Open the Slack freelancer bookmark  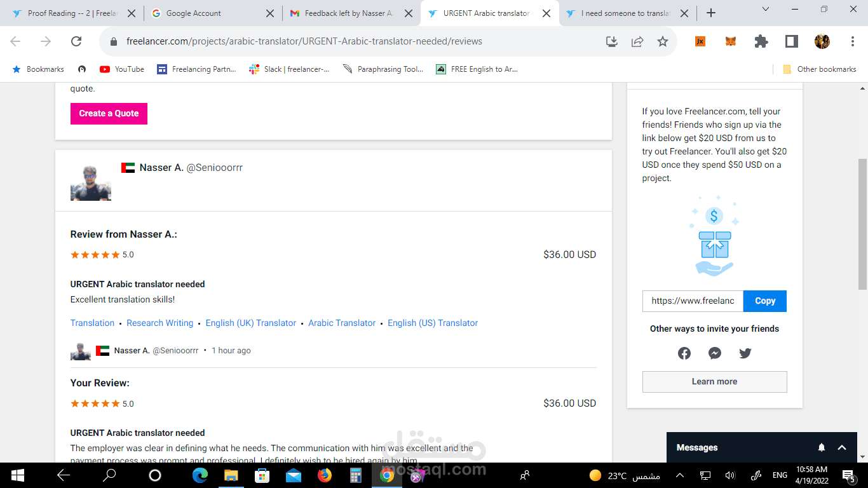289,69
